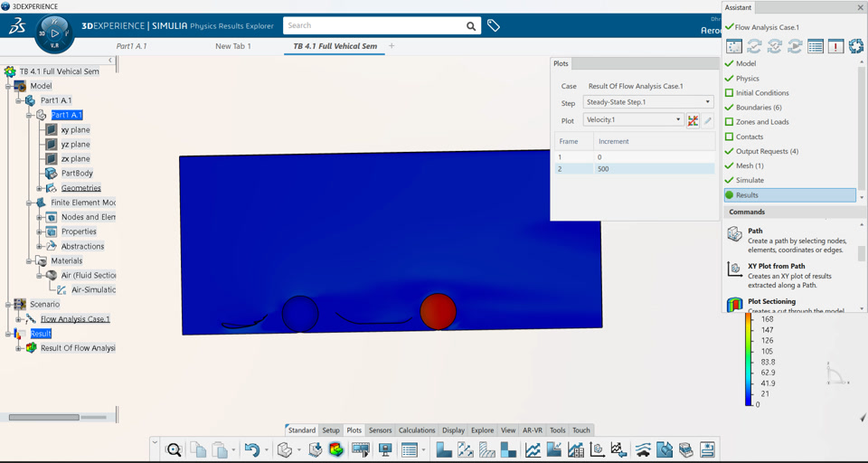Viewport: 868px width, 463px height.
Task: Expand the Geometries tree node
Action: pyautogui.click(x=40, y=188)
